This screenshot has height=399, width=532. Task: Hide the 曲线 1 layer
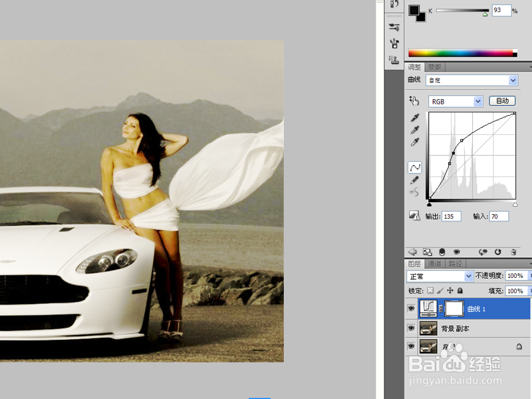(411, 309)
